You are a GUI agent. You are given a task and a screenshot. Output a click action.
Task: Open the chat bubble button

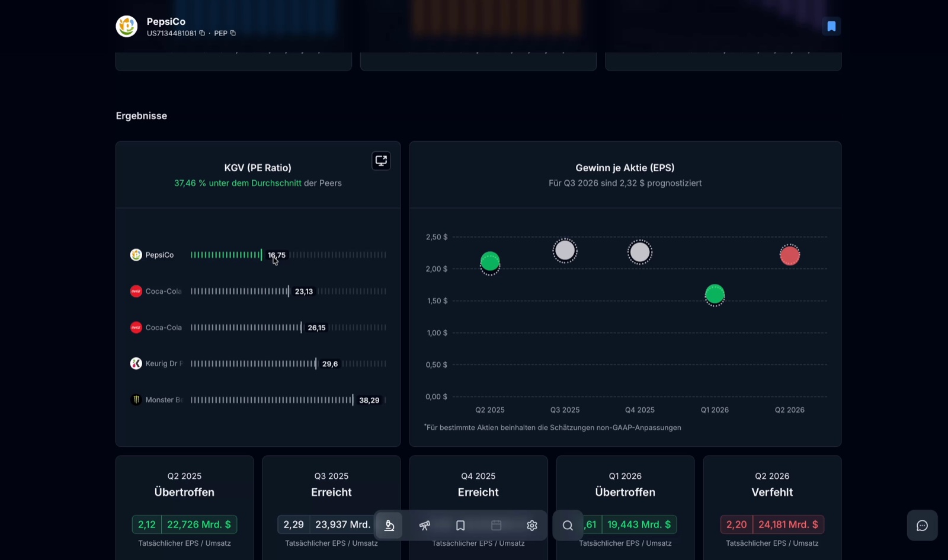coord(922,526)
